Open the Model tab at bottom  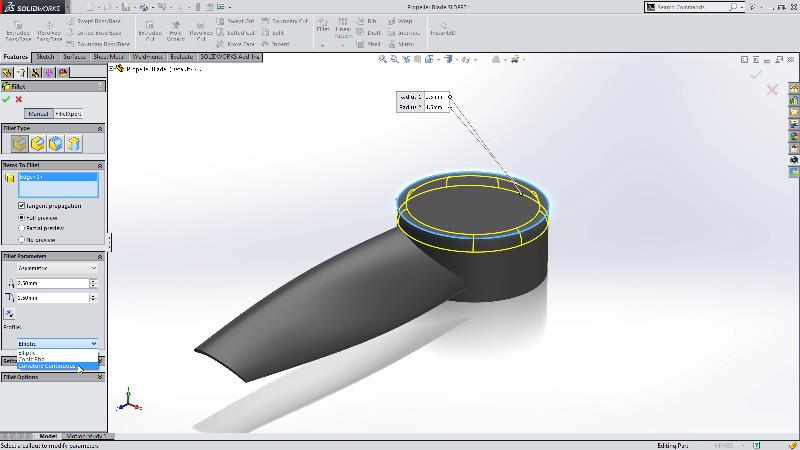point(48,436)
